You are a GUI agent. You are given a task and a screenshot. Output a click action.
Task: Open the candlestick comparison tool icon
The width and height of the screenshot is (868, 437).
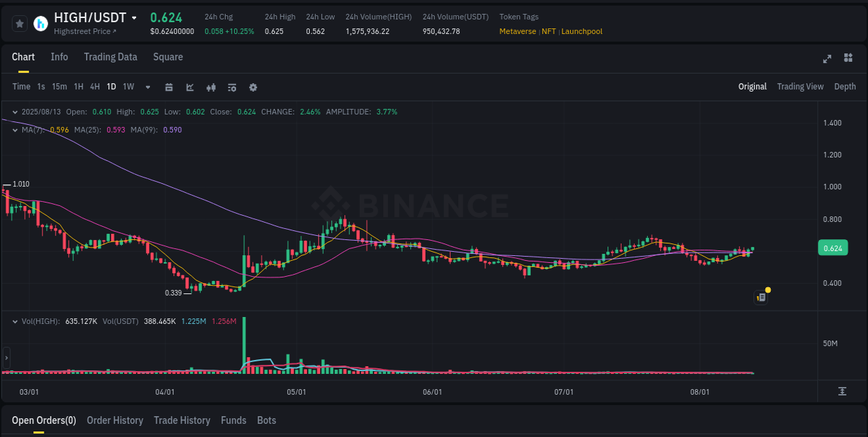tap(211, 87)
